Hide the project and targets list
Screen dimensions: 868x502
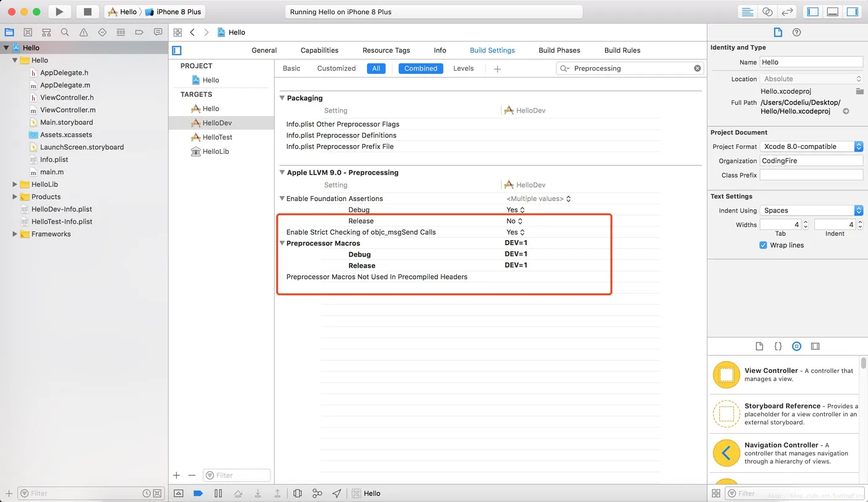(x=177, y=50)
